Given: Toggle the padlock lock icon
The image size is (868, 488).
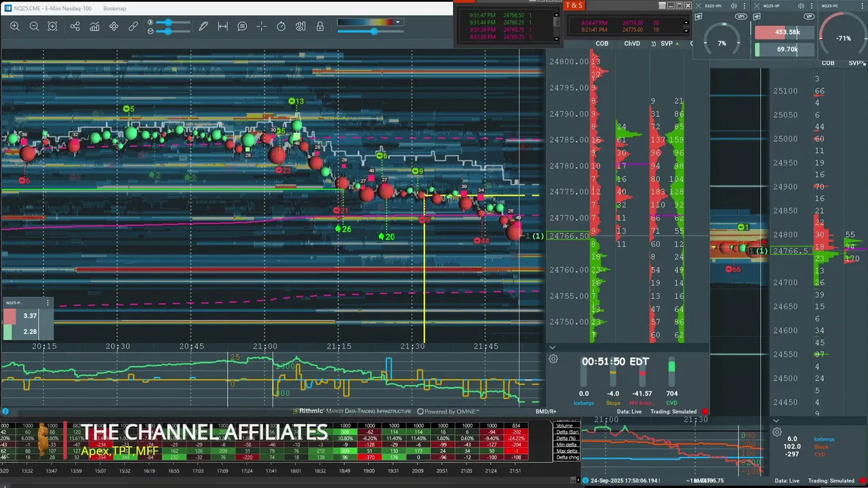Looking at the screenshot, I should click(x=320, y=26).
